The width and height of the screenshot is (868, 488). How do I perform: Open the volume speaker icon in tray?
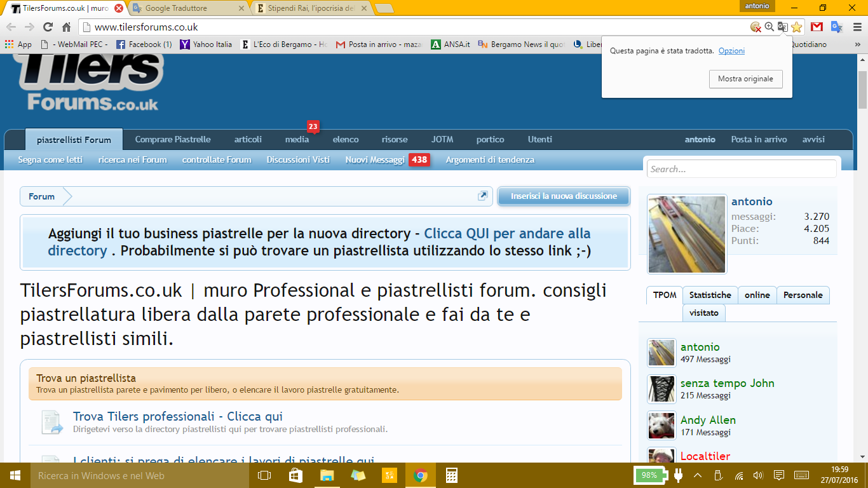point(757,475)
